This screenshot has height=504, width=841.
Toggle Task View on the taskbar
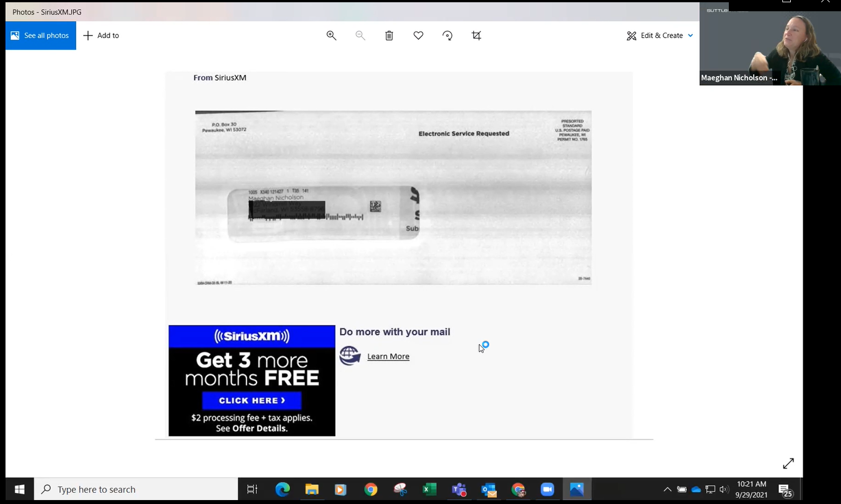tap(252, 489)
